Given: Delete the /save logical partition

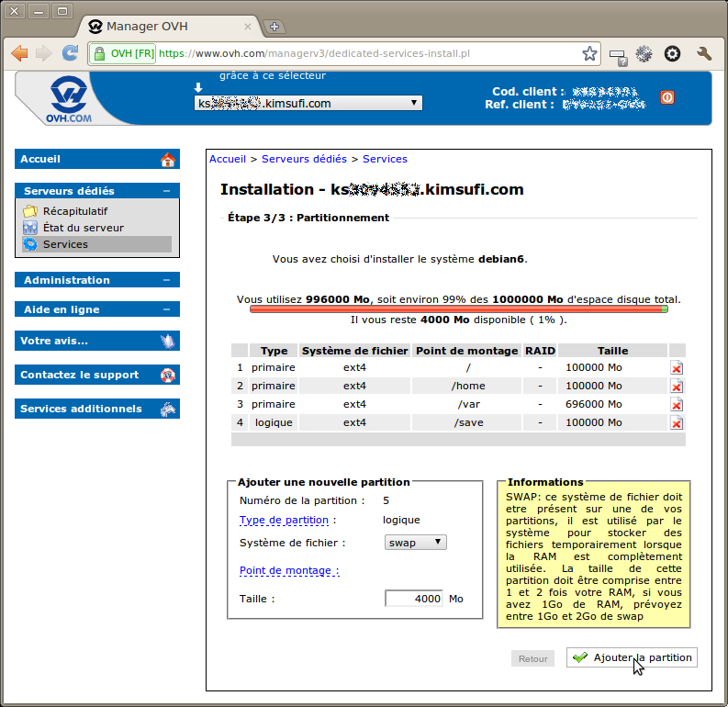Looking at the screenshot, I should (x=677, y=423).
